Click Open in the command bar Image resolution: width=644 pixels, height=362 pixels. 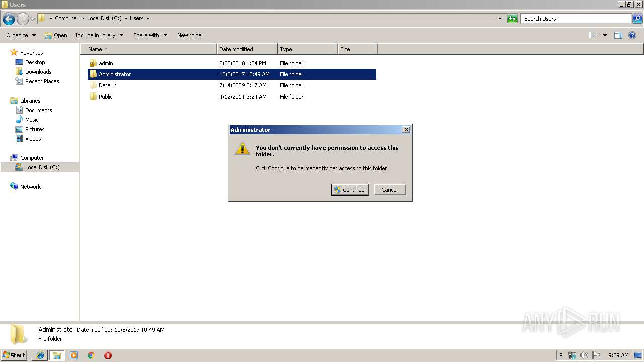(x=56, y=35)
